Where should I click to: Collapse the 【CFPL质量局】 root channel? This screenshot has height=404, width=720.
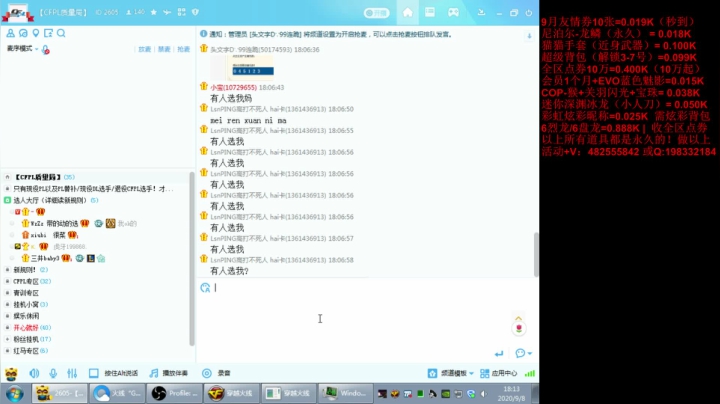coord(7,177)
